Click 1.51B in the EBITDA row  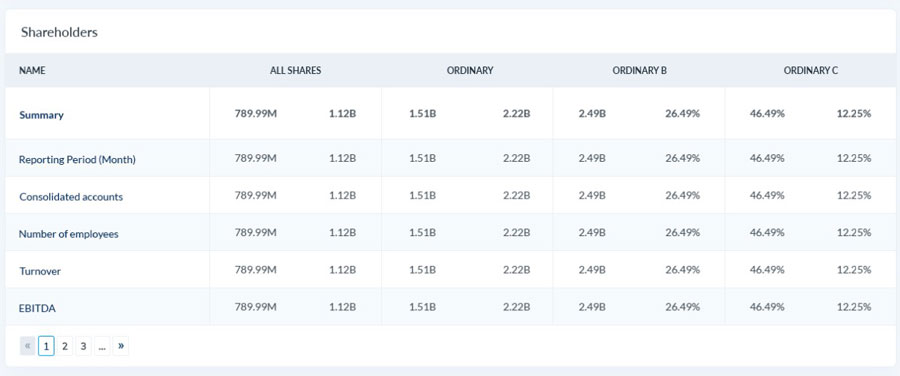tap(423, 307)
